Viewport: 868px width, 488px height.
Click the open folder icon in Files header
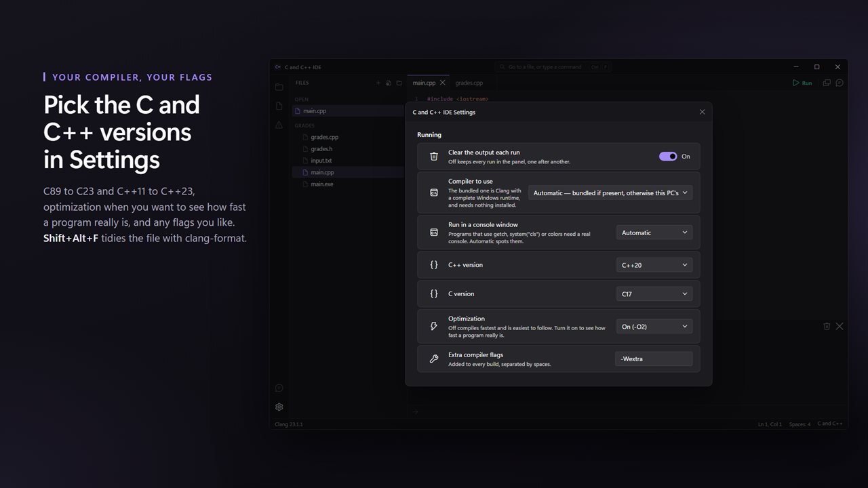pos(399,83)
